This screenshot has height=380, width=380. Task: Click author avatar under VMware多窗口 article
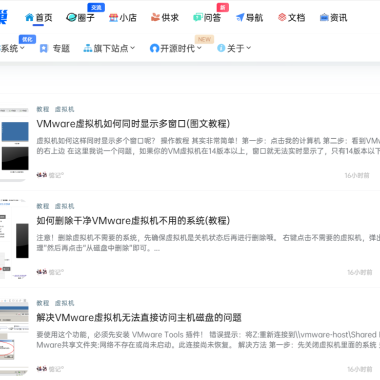point(42,175)
